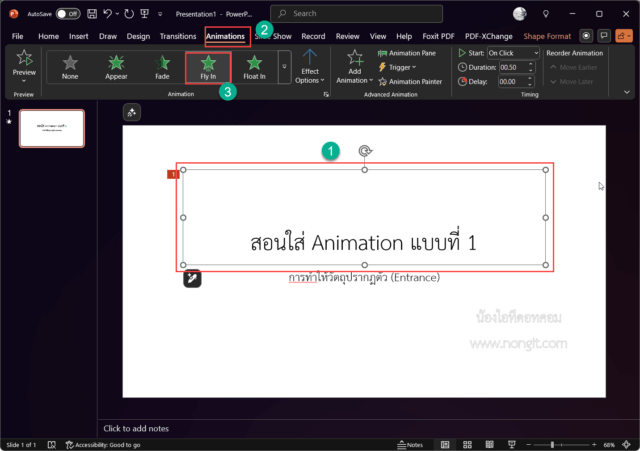Click the Search box
This screenshot has width=640, height=451.
click(356, 14)
